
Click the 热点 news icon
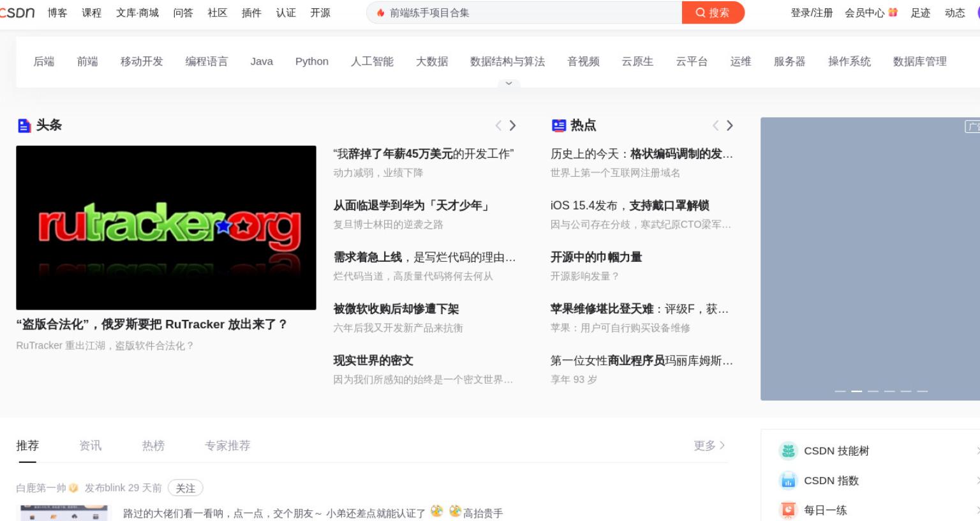tap(559, 126)
